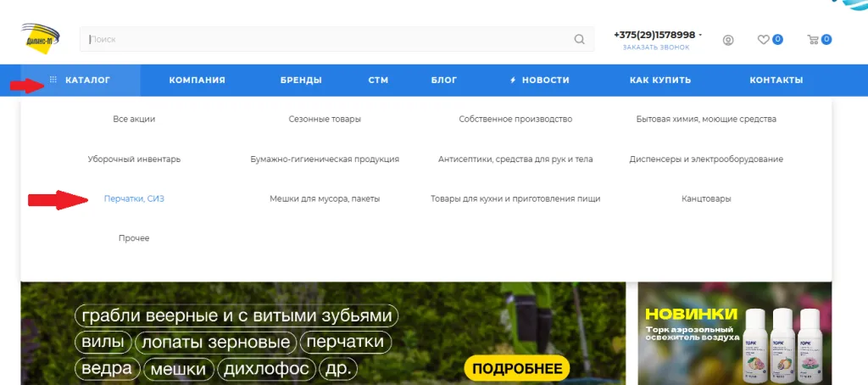Open the Все акции category

pyautogui.click(x=134, y=120)
